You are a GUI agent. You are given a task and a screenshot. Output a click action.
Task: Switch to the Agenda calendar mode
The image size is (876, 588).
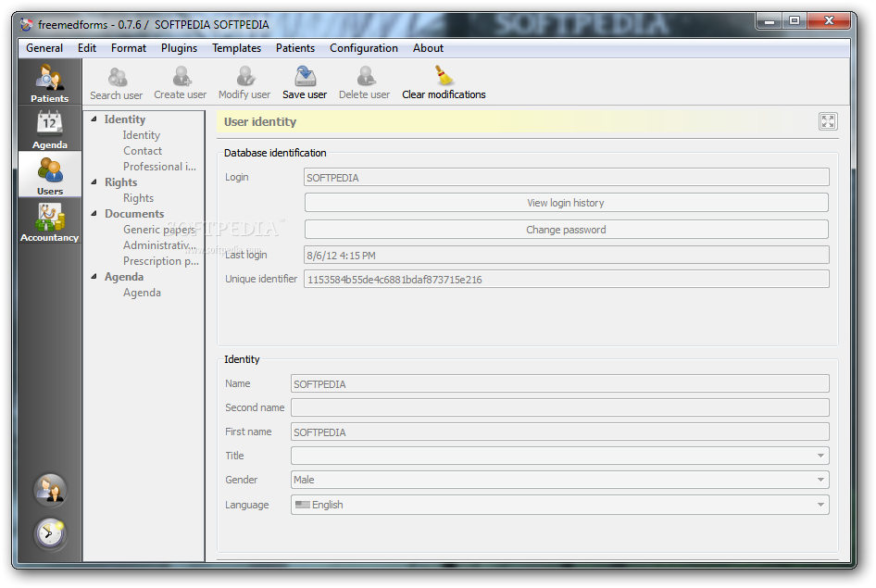tap(50, 130)
